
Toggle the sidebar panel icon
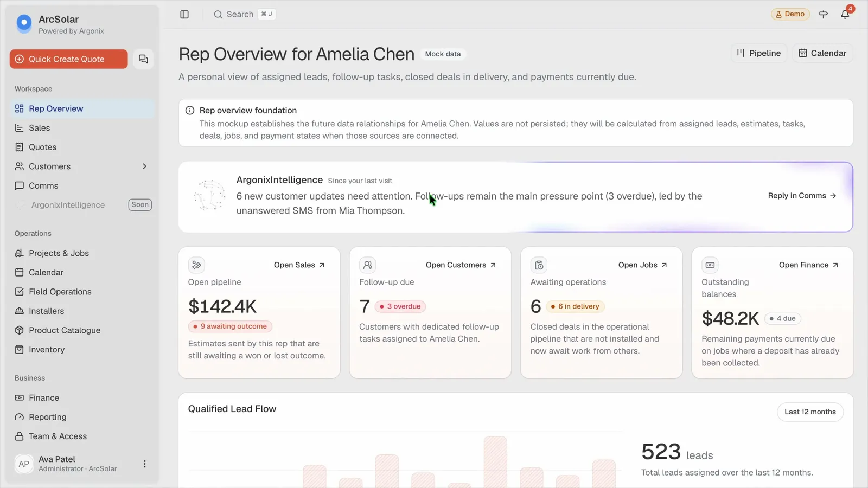tap(184, 15)
